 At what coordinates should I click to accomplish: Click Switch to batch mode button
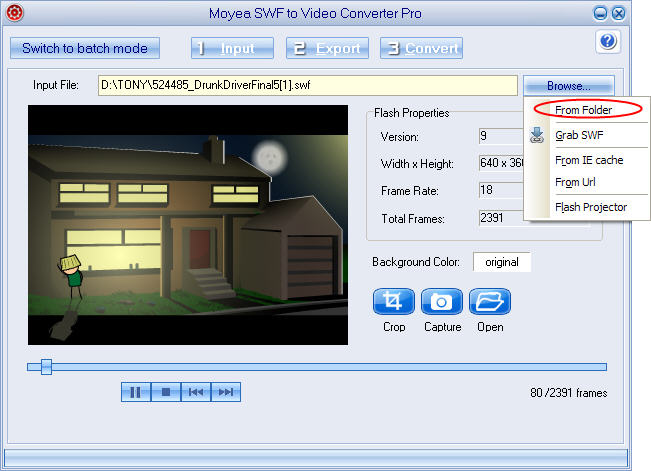pyautogui.click(x=85, y=48)
